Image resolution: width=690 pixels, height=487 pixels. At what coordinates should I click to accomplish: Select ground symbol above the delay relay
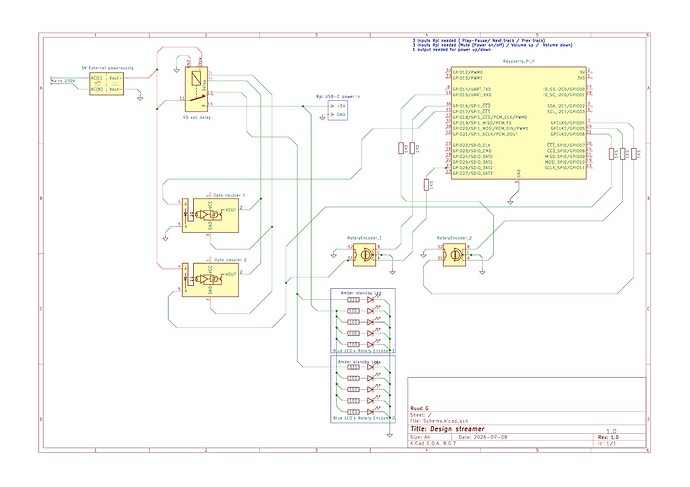point(176,70)
